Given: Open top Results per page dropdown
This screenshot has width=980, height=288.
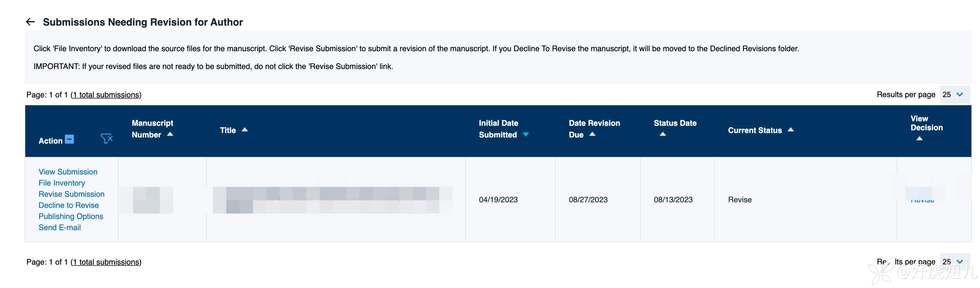Looking at the screenshot, I should 954,95.
